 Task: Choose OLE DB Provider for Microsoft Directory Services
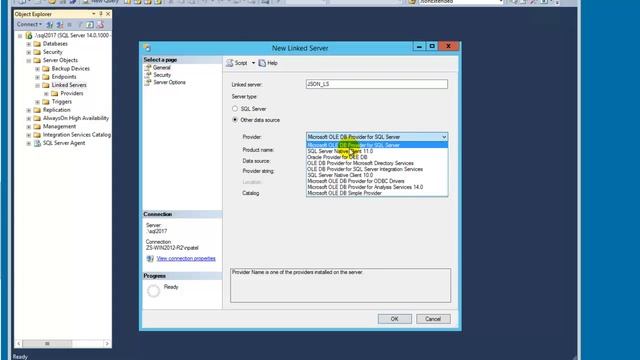(x=377, y=163)
